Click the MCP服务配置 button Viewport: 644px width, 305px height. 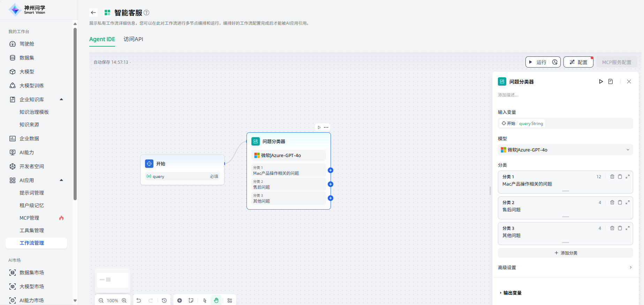616,62
